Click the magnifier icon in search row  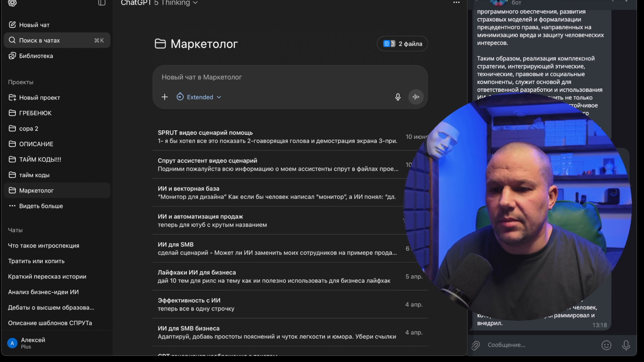tap(12, 40)
